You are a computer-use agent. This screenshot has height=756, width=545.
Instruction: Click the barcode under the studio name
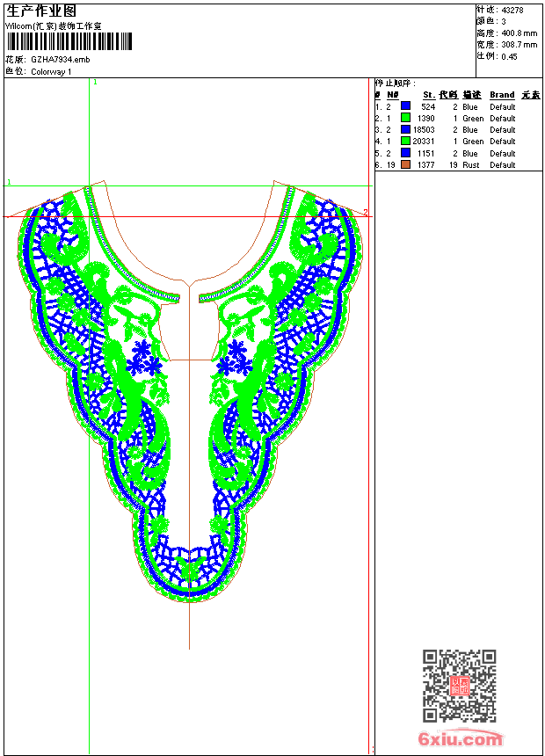tap(69, 41)
